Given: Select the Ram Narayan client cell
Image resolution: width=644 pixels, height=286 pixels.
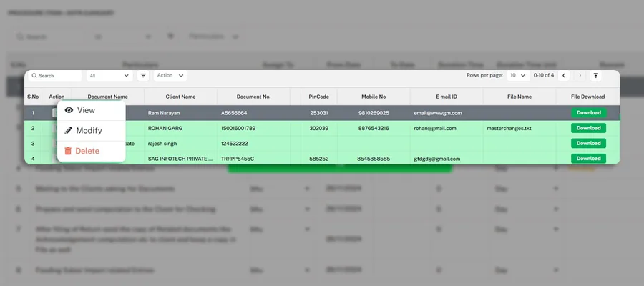Looking at the screenshot, I should [x=181, y=113].
